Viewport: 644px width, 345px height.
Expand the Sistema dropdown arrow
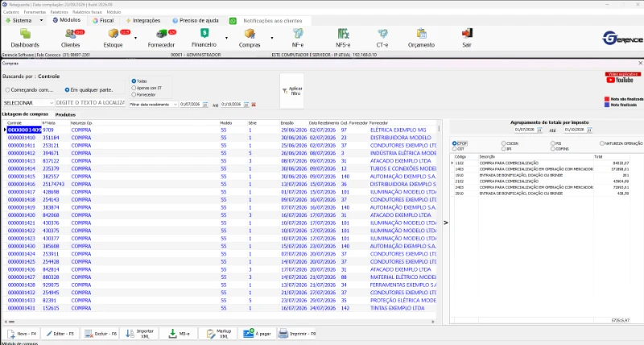(x=41, y=21)
